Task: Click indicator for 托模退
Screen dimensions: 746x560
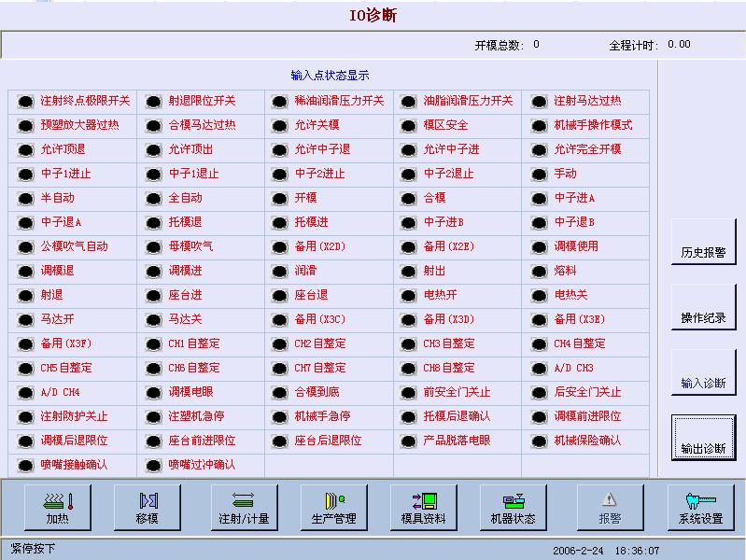Action: coord(154,223)
